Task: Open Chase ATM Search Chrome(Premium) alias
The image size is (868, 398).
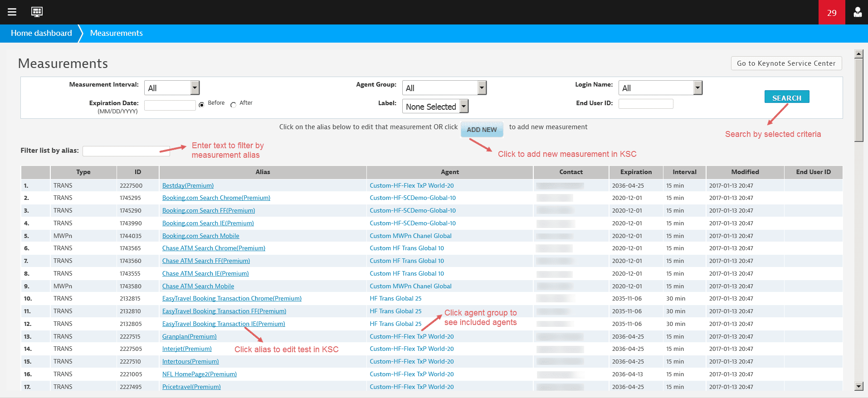Action: pyautogui.click(x=214, y=248)
